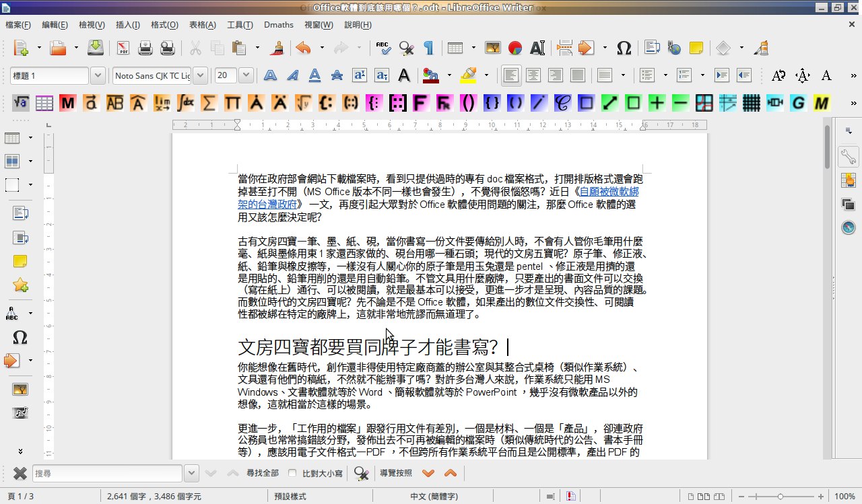Image resolution: width=862 pixels, height=504 pixels.
Task: Click the Dmaths square root formula icon
Action: pos(21,103)
